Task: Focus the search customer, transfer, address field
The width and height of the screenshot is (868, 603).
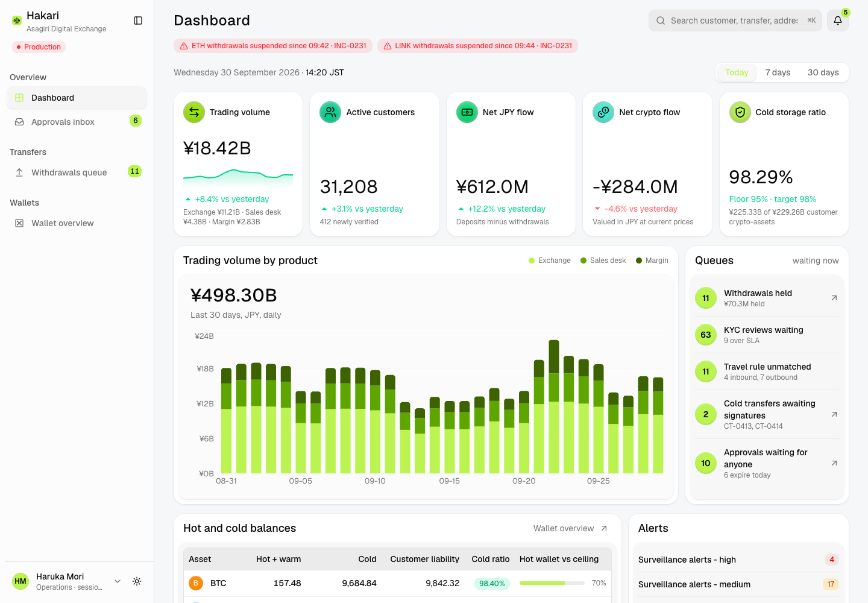Action: 735,21
